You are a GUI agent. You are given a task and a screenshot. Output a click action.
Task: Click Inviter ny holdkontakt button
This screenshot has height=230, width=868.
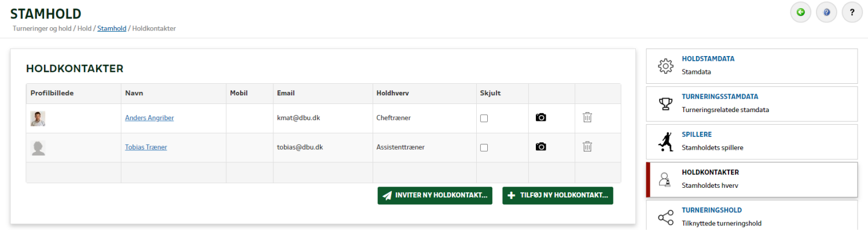coord(435,195)
